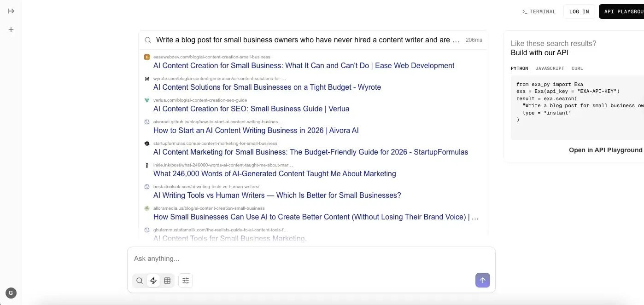Expand the left sidebar with arrow icon
Screen dimensions: 644x305
tap(11, 11)
